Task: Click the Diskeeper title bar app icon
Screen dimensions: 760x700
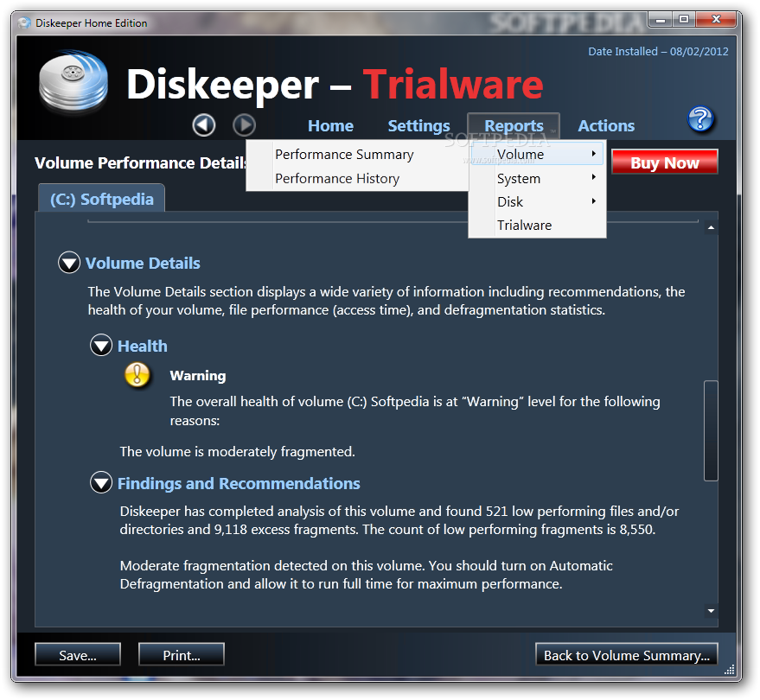Action: [x=24, y=22]
